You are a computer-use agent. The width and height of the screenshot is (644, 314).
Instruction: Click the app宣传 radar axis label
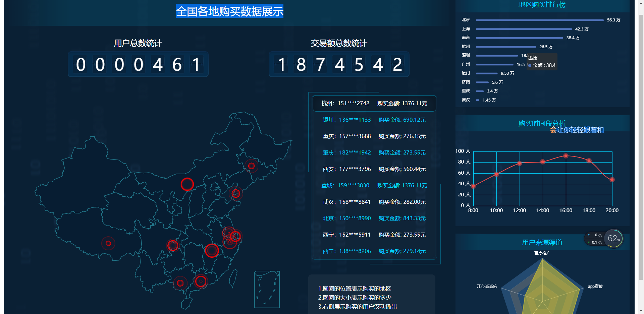click(x=595, y=287)
